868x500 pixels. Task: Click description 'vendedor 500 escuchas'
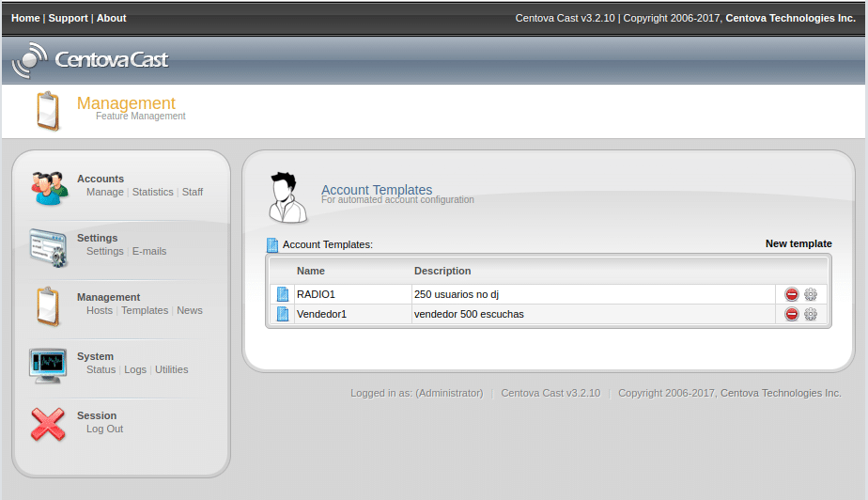pyautogui.click(x=469, y=314)
